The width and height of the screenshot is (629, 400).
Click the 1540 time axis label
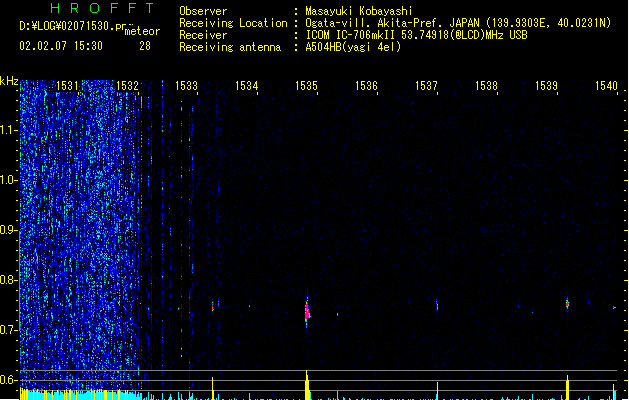point(606,86)
